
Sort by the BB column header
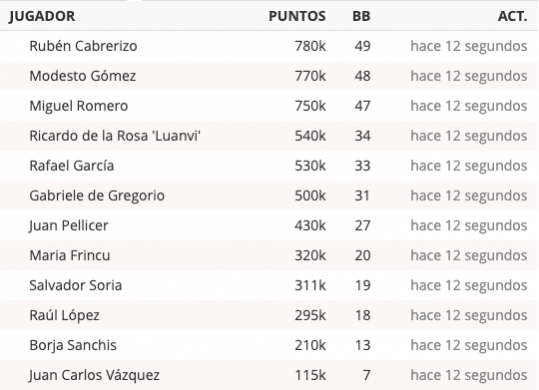coord(361,16)
